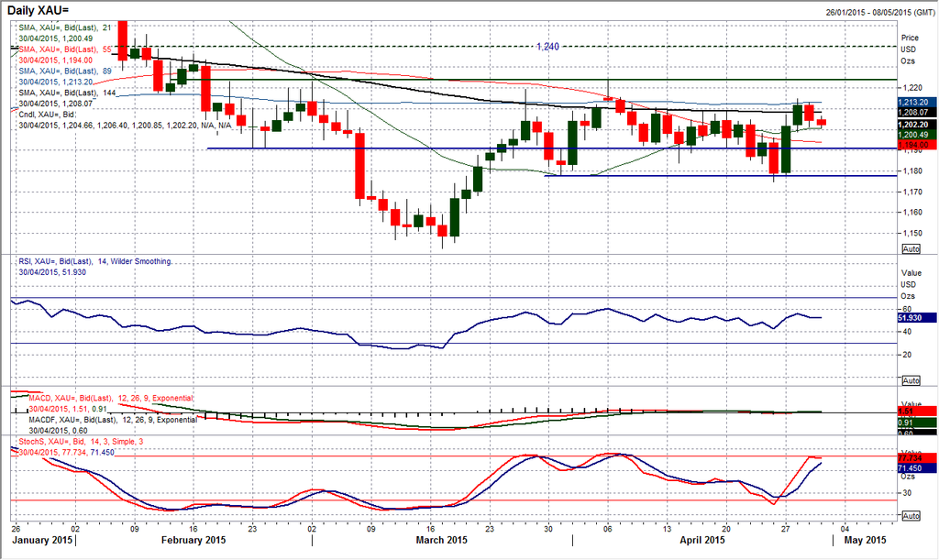
Task: Click the 1,208.07 black price tag
Action: point(917,113)
